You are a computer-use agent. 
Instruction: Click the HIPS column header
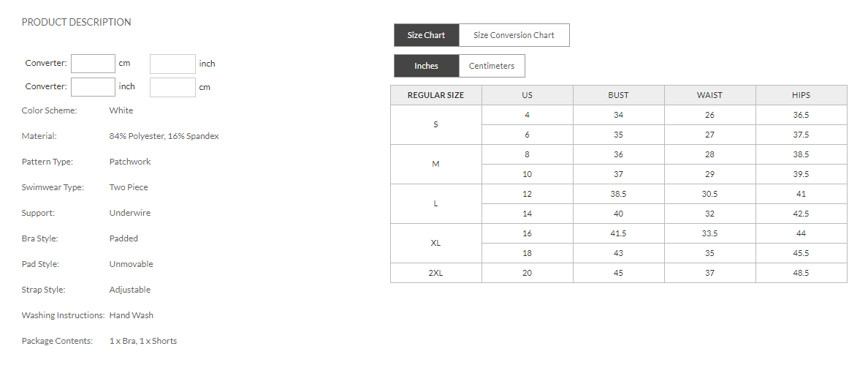[x=801, y=95]
